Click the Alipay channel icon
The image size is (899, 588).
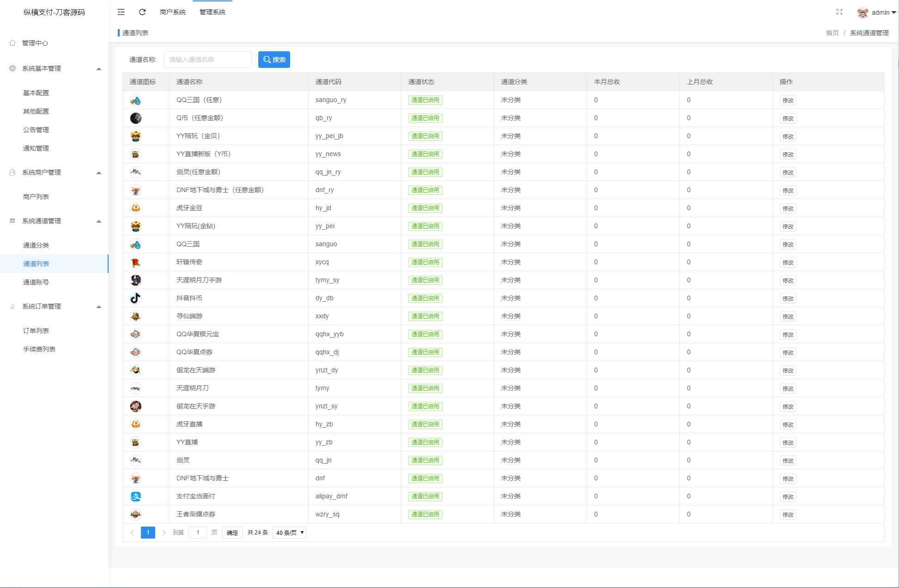135,497
